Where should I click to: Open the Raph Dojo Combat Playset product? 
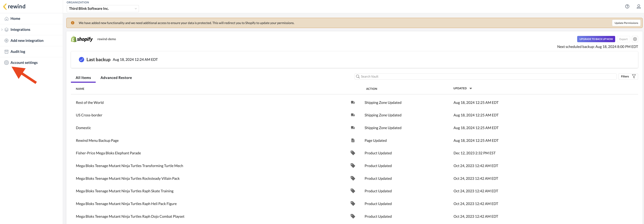click(x=130, y=217)
